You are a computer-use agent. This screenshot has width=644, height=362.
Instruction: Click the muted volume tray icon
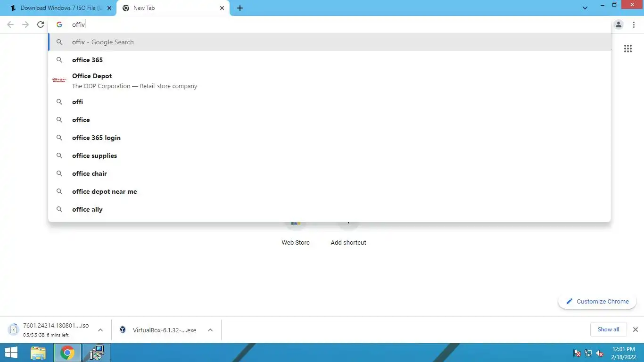click(x=600, y=353)
